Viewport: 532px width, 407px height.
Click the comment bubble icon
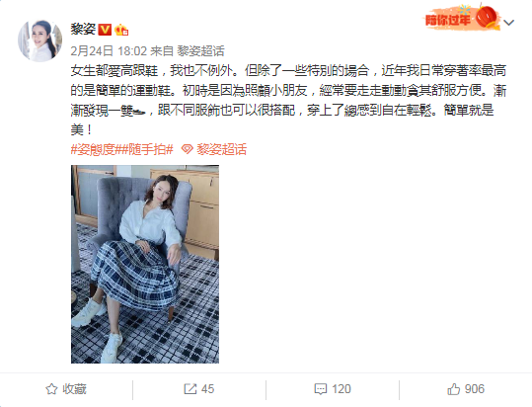[320, 389]
